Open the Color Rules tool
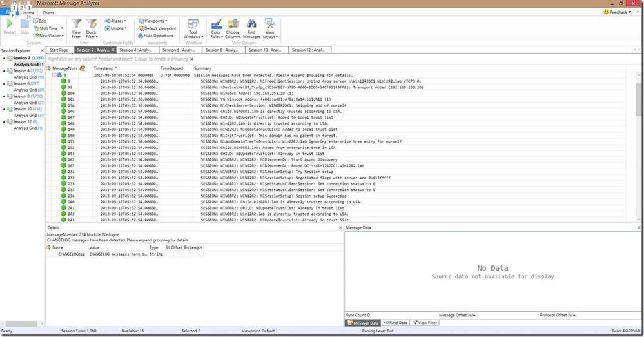 click(x=216, y=28)
